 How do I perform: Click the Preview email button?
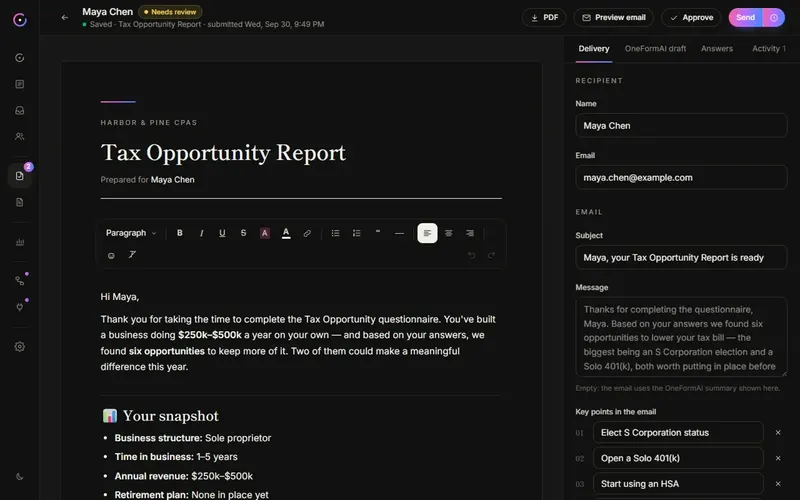(614, 17)
